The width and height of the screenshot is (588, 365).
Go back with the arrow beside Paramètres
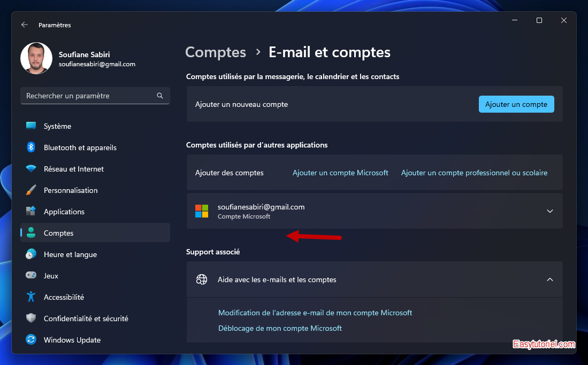(x=25, y=25)
